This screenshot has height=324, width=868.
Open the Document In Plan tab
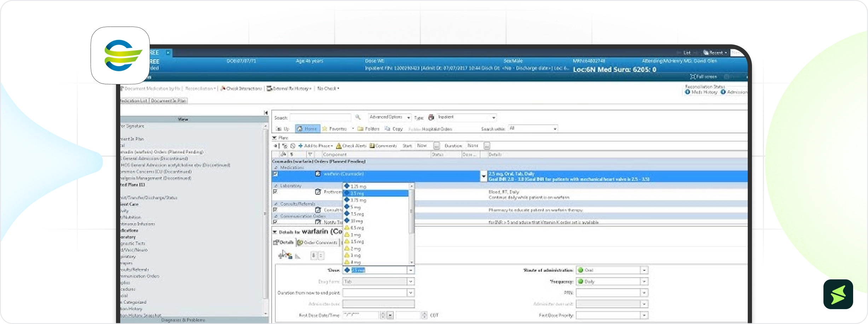(169, 101)
